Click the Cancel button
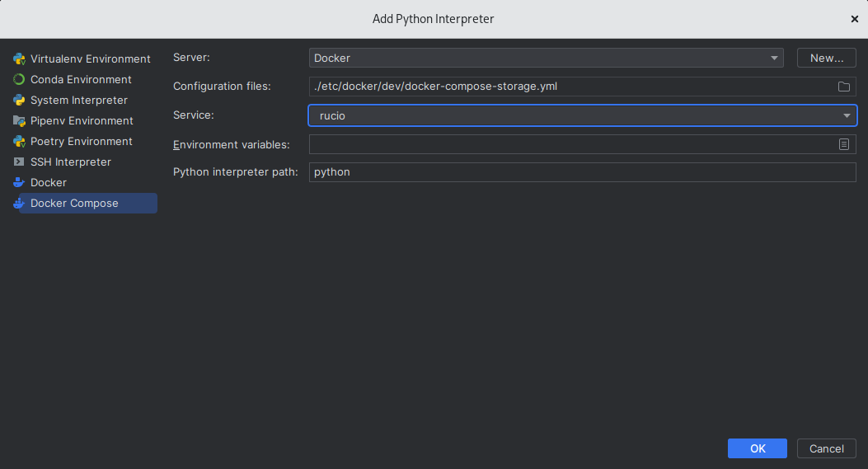Viewport: 868px width, 469px height. [x=827, y=448]
